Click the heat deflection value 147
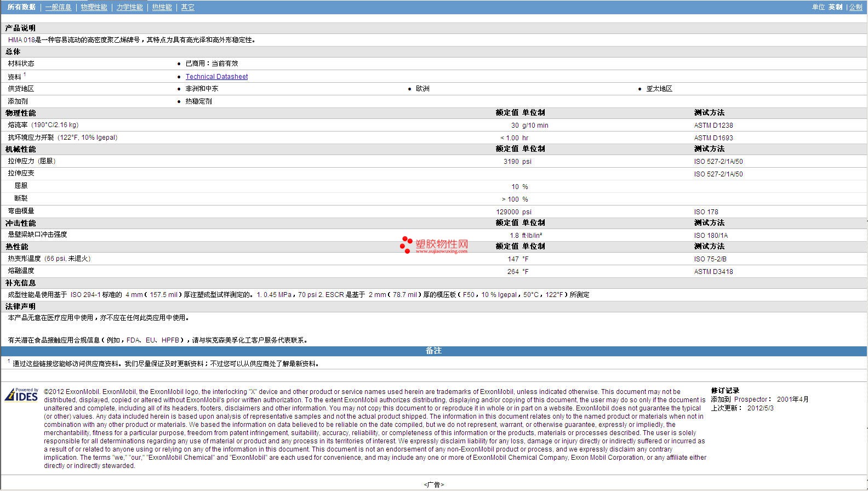 513,259
